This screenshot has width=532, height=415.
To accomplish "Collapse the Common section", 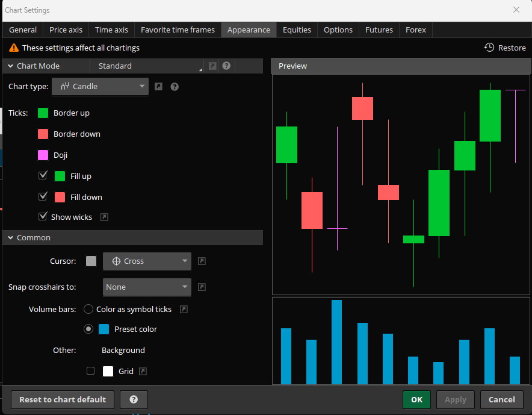I will pyautogui.click(x=10, y=237).
